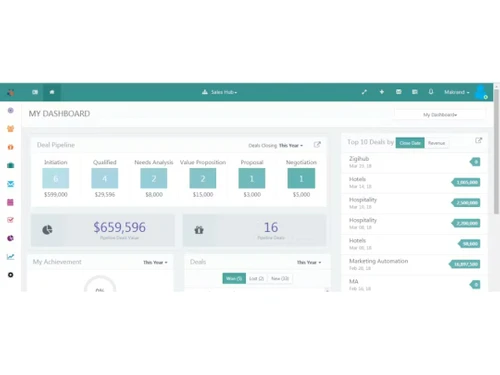The width and height of the screenshot is (500, 375).
Task: Click the Initiation stage box showing 6
Action: click(56, 178)
